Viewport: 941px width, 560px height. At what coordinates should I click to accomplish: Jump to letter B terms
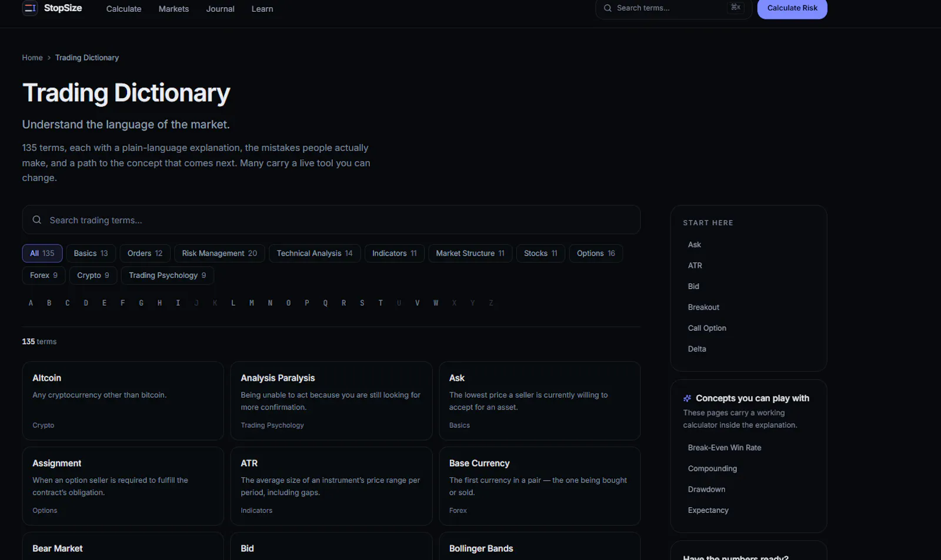coord(49,303)
